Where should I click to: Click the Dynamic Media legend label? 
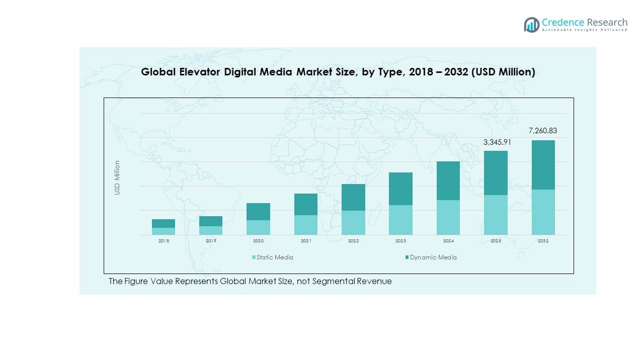click(x=433, y=257)
